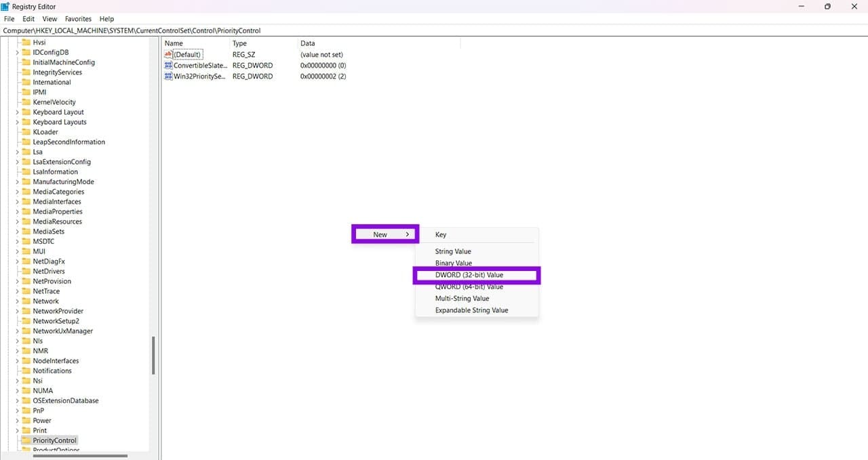Sort values by the Data column header
Viewport: 868px width, 460px height.
pyautogui.click(x=379, y=43)
